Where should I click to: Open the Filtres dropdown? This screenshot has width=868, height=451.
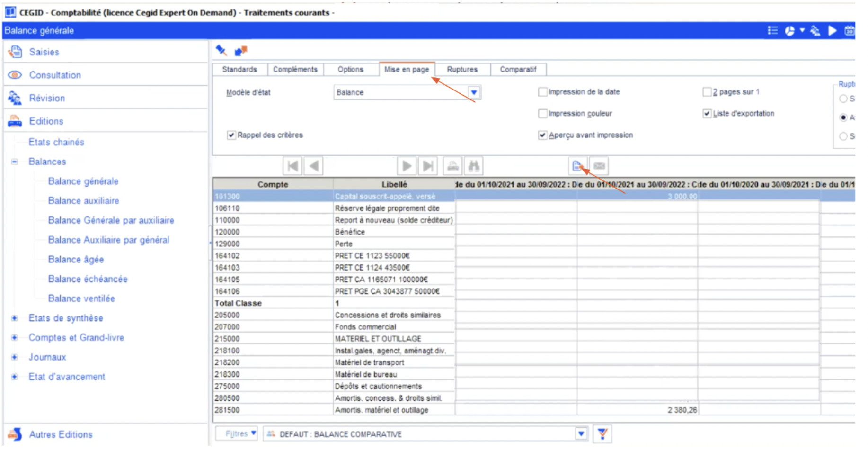[237, 433]
